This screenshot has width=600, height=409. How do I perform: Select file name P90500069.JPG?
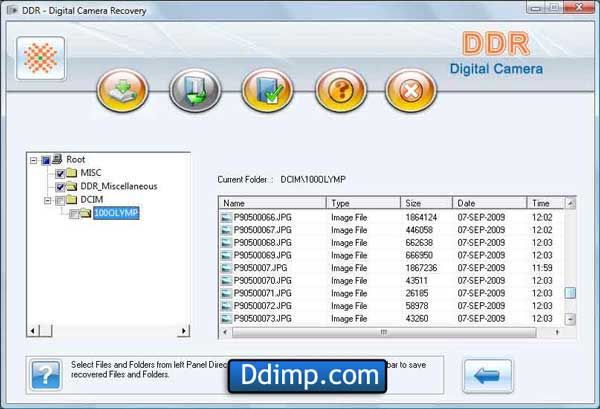point(262,255)
